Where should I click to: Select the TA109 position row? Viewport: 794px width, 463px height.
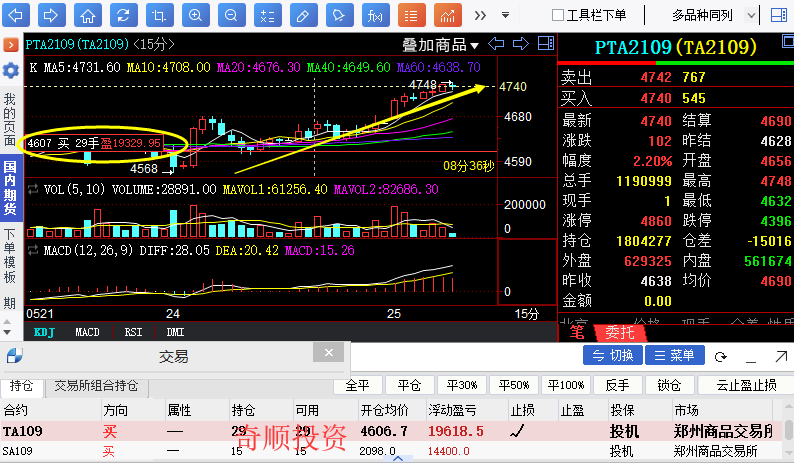point(390,431)
